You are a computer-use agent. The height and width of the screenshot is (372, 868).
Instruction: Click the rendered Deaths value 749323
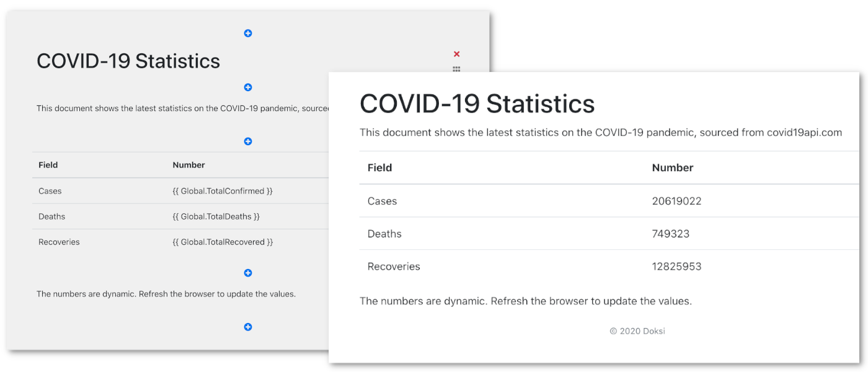[671, 234]
